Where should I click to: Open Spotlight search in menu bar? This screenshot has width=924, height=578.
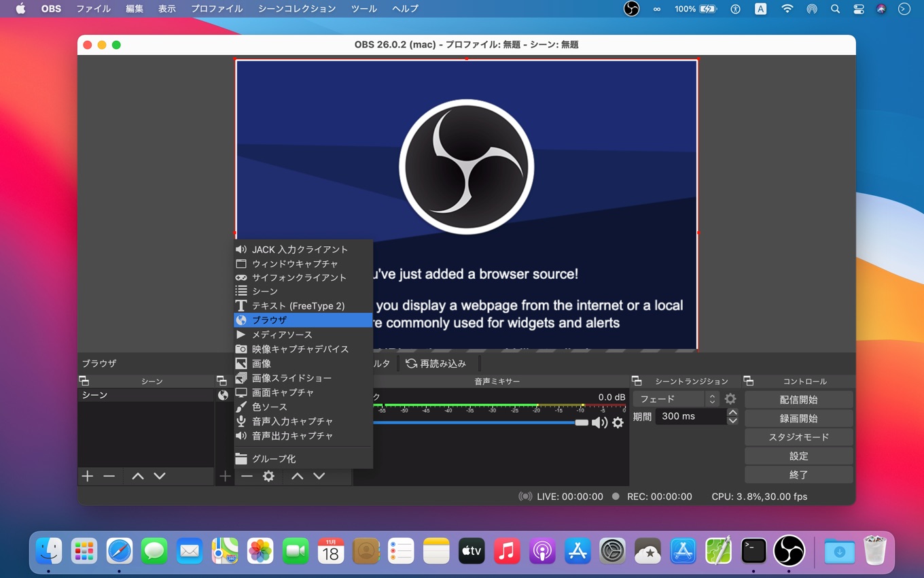coord(835,9)
